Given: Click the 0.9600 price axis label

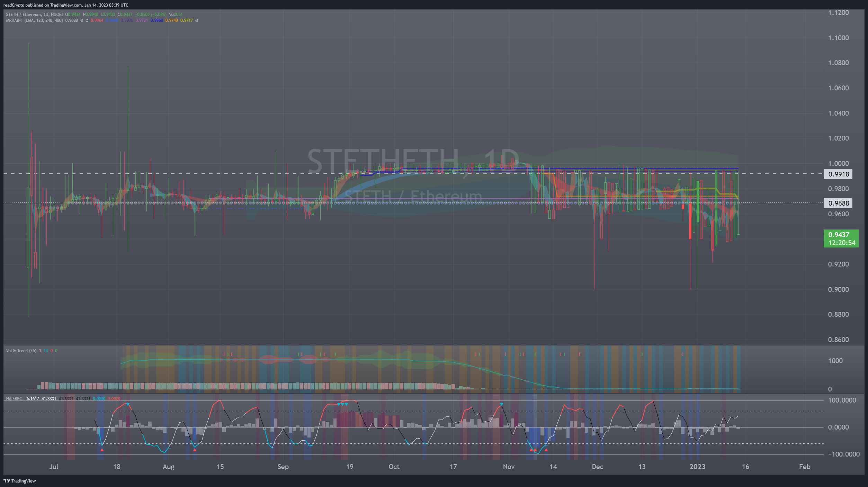Looking at the screenshot, I should click(838, 214).
